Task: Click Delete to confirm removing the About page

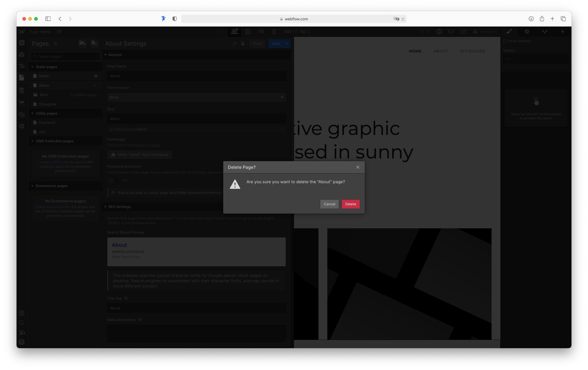Action: 351,204
